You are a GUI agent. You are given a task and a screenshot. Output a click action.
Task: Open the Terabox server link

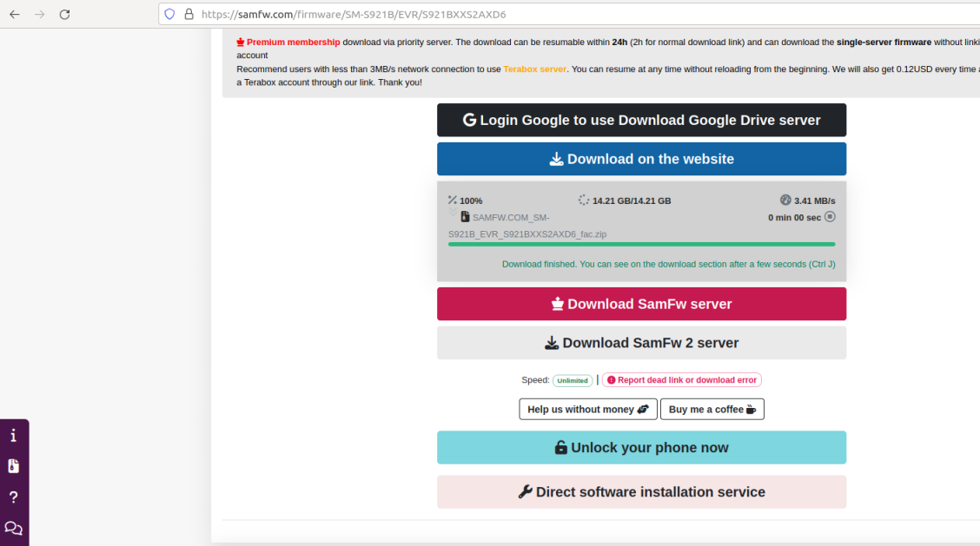534,69
